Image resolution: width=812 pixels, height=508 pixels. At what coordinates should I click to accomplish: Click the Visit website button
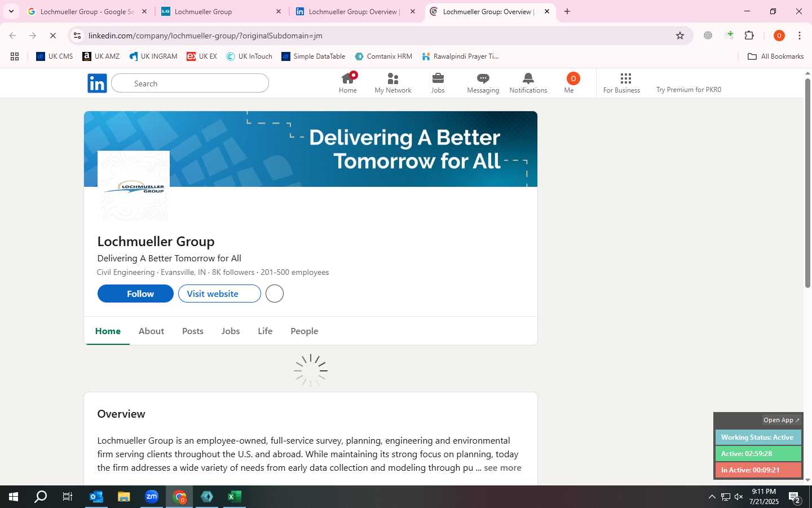pyautogui.click(x=219, y=294)
